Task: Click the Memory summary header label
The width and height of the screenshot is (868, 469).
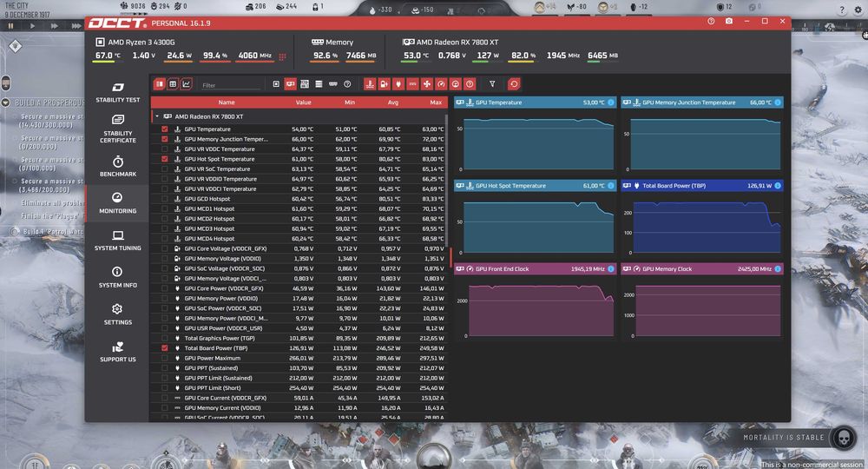Action: tap(339, 42)
